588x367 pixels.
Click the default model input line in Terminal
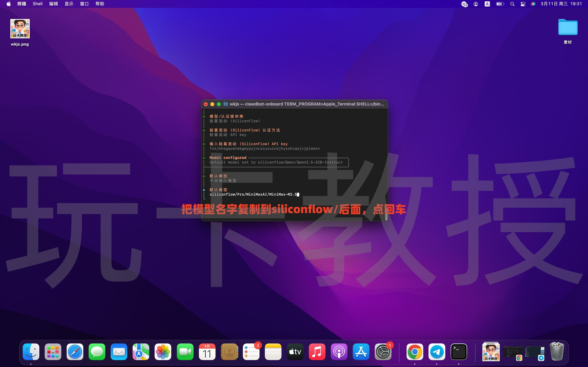(x=254, y=194)
